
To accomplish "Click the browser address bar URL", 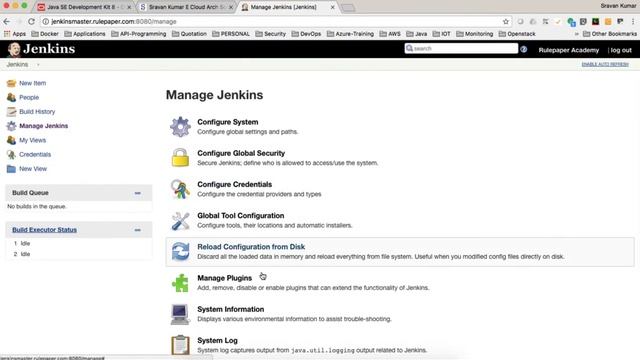I will 113,22.
